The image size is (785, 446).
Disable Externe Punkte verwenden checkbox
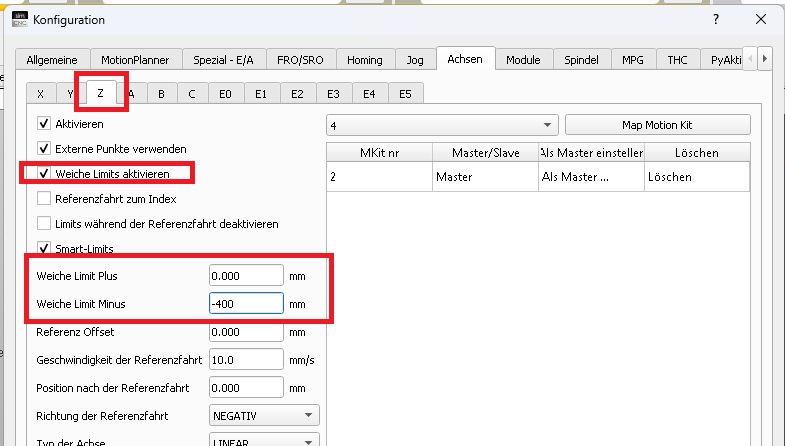[x=44, y=148]
